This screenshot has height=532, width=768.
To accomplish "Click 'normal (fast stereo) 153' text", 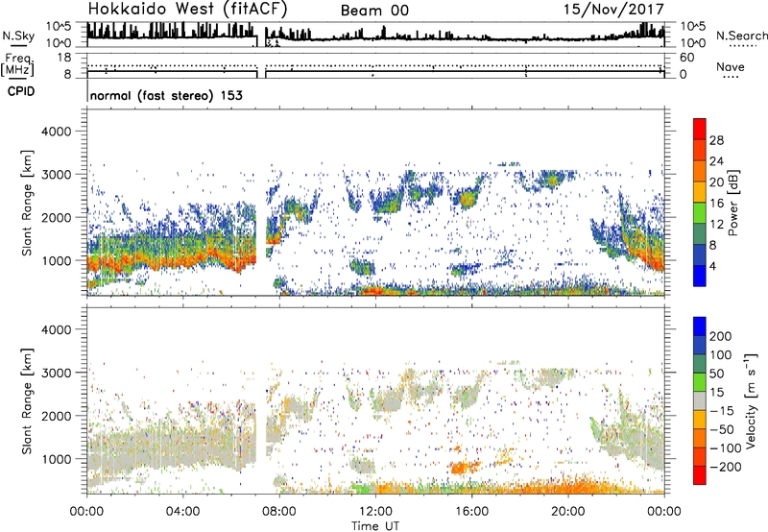I will tap(166, 95).
